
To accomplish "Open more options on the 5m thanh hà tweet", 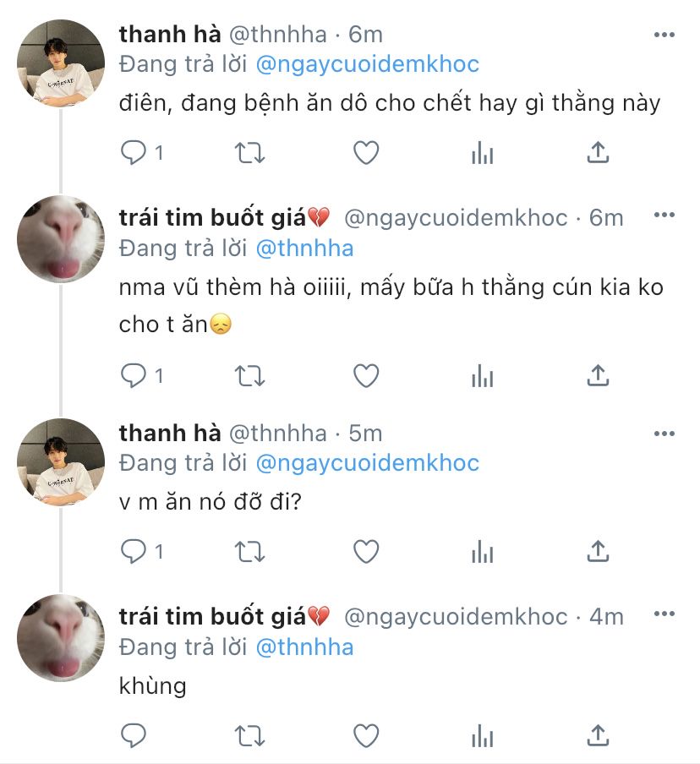I will [664, 434].
